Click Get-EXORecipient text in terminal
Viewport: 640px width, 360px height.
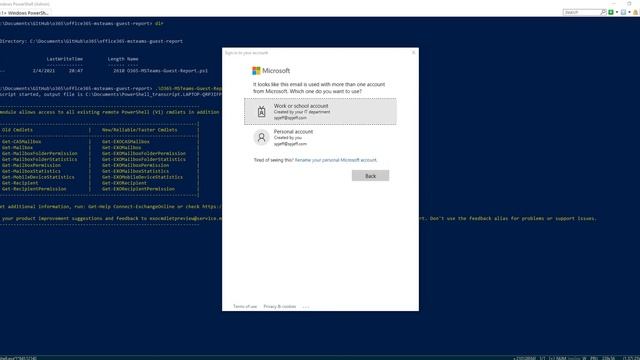coord(124,183)
